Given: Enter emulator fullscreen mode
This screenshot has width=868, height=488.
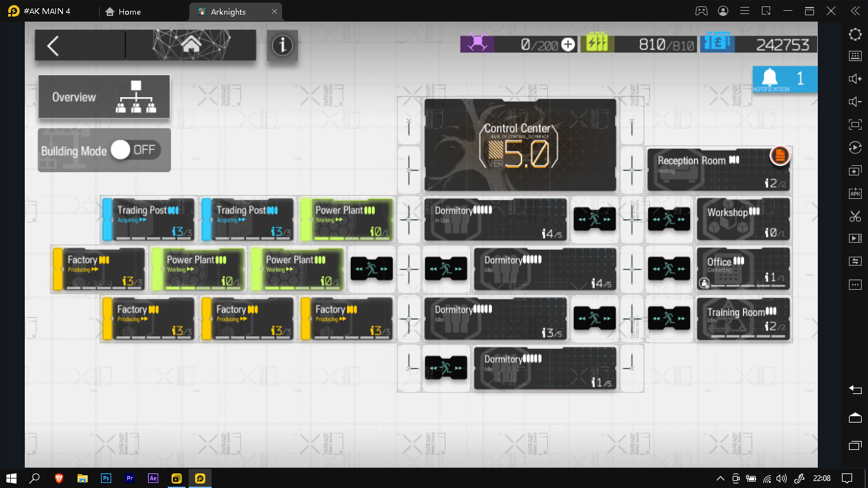Looking at the screenshot, I should (855, 125).
